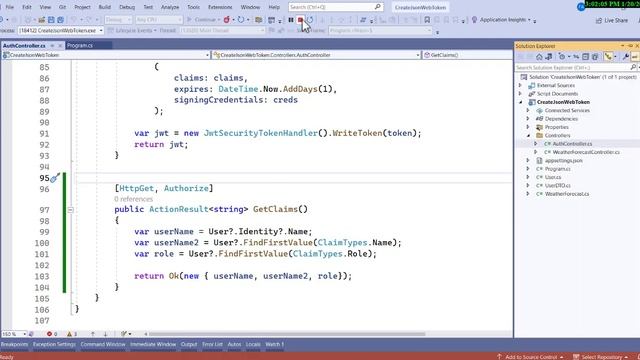Open the GetClaims member dropdown
Screen dimensions: 640x360
[467, 55]
